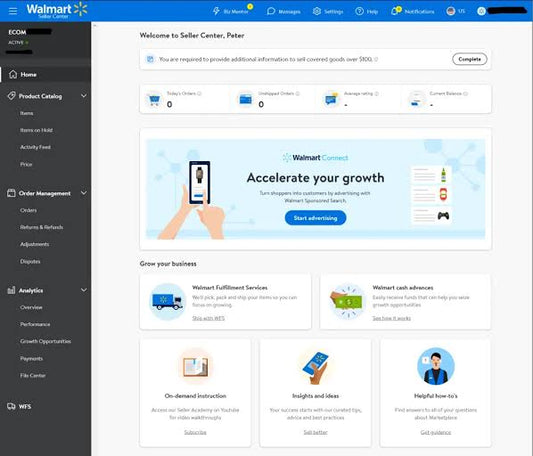Image resolution: width=533 pixels, height=456 pixels.
Task: Click the info icon beside Today's Orders
Action: point(200,94)
